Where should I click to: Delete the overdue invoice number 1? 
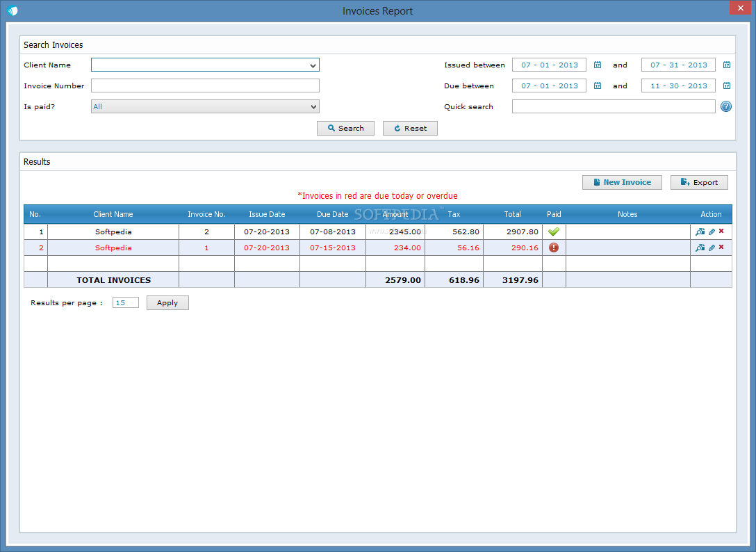point(721,247)
